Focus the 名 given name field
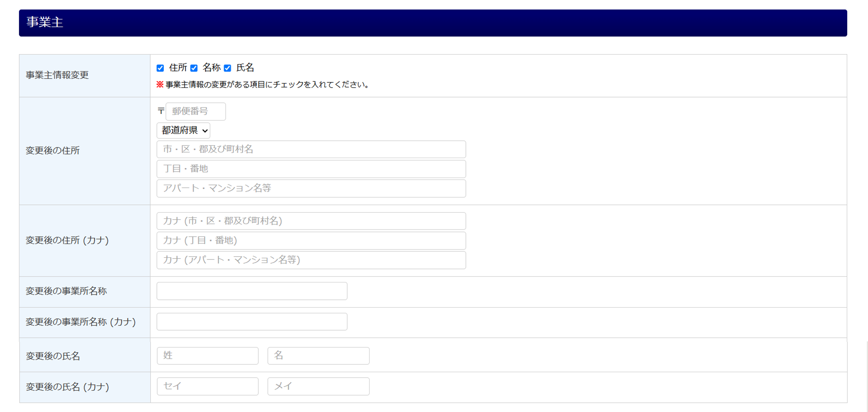 tap(319, 356)
